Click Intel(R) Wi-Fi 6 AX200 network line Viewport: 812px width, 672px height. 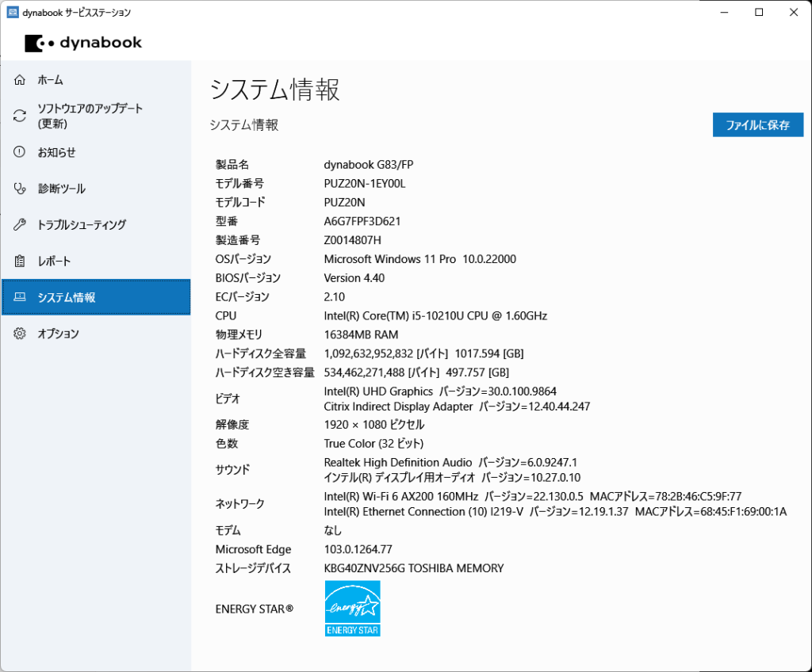pos(532,497)
